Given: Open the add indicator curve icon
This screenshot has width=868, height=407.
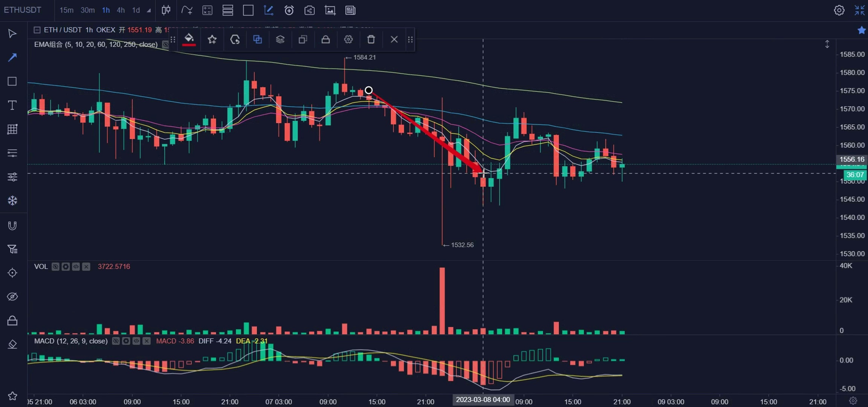Looking at the screenshot, I should pyautogui.click(x=186, y=10).
